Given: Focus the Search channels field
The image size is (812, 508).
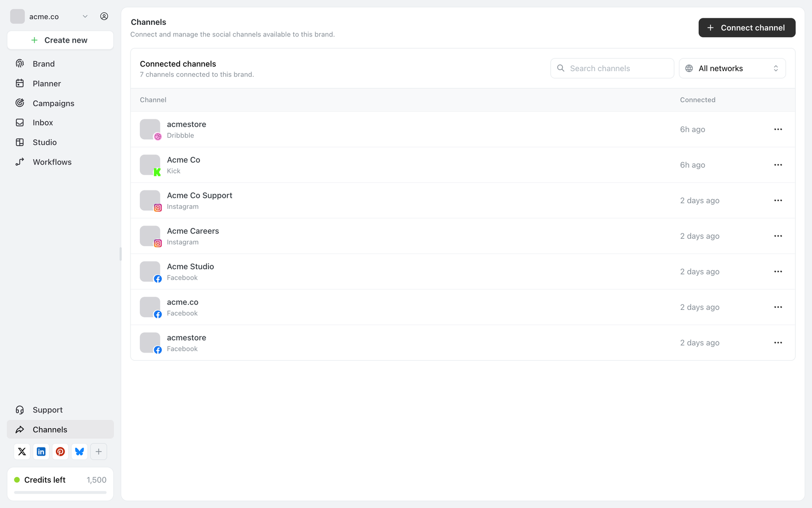Looking at the screenshot, I should click(612, 69).
